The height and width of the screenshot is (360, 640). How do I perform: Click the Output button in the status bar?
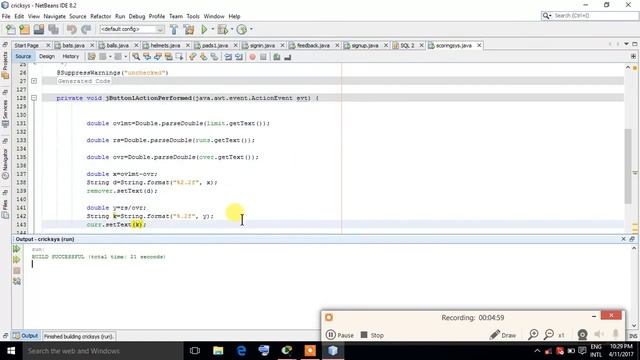(x=26, y=336)
